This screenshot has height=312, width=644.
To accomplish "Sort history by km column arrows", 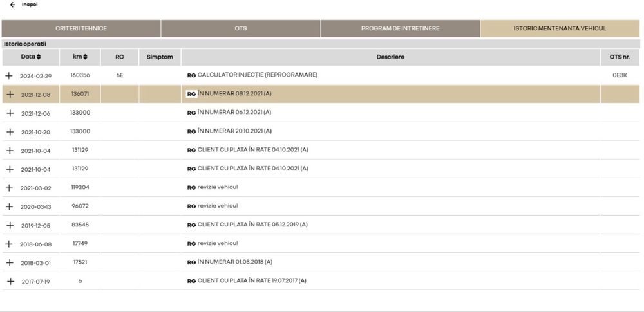I will [86, 57].
